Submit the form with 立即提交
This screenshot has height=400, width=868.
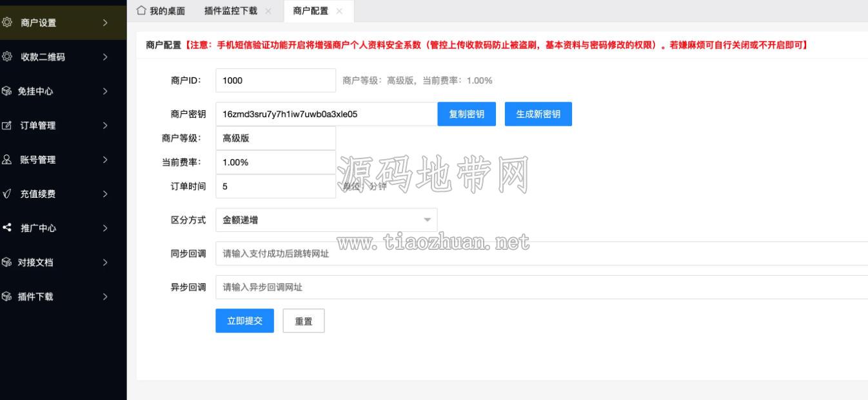(245, 321)
